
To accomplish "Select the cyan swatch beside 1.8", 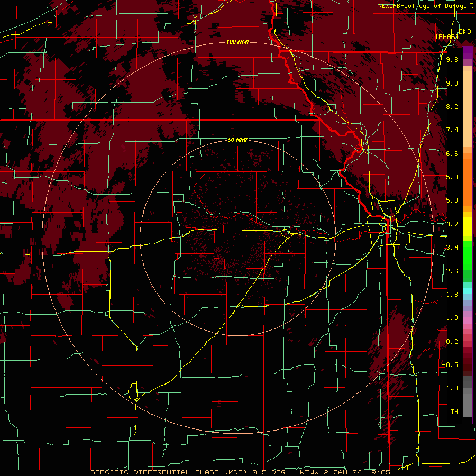I will tap(467, 291).
